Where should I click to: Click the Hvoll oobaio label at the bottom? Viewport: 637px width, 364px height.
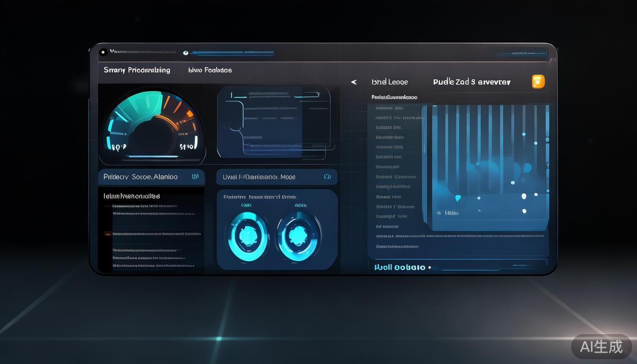(400, 267)
